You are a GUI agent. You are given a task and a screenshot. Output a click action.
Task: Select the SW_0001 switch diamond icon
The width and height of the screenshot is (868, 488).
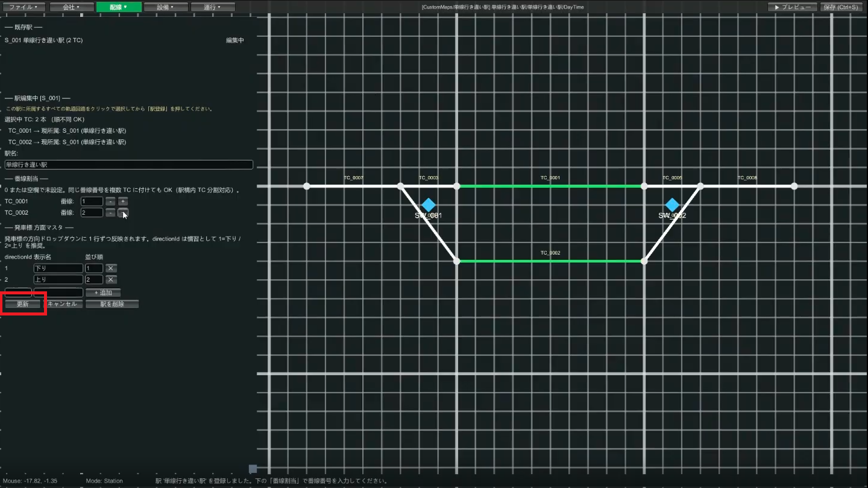[428, 205]
